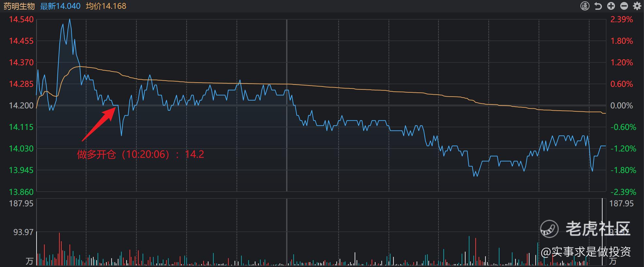Click the @实事求是做投资 watermark text
Screen dimensions: 644x267
tap(586, 252)
